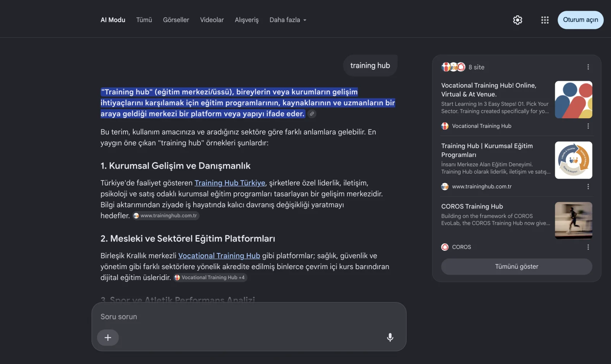Open three-dot menu beside 8 site

pos(588,67)
